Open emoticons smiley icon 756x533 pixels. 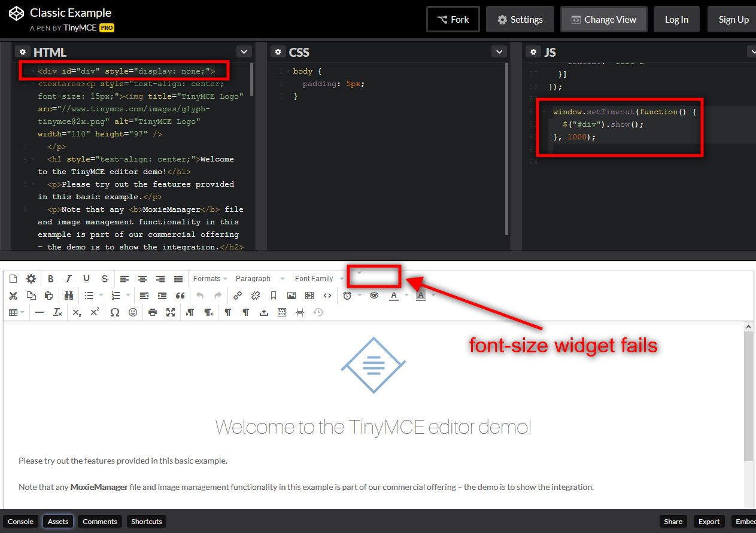click(x=133, y=312)
